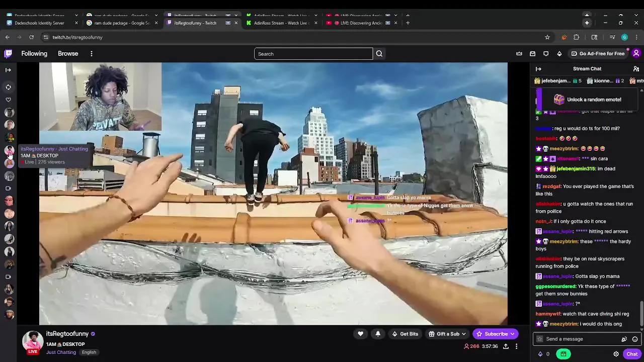Switch to Dadeschools Identity Server tab

(42, 23)
